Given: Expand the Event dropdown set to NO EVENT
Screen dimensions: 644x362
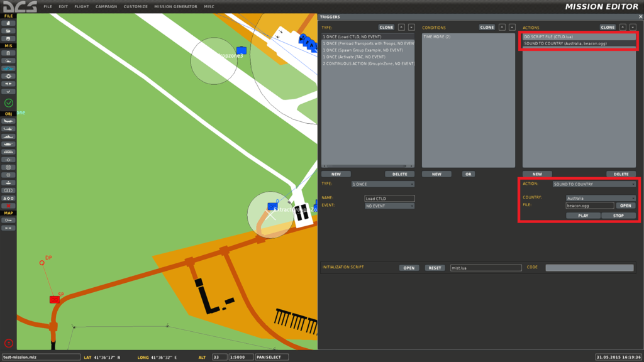Looking at the screenshot, I should pyautogui.click(x=389, y=206).
